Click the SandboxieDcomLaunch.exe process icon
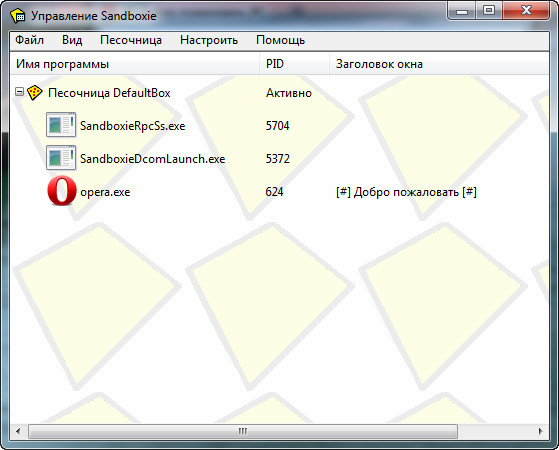The width and height of the screenshot is (559, 450). coord(61,158)
